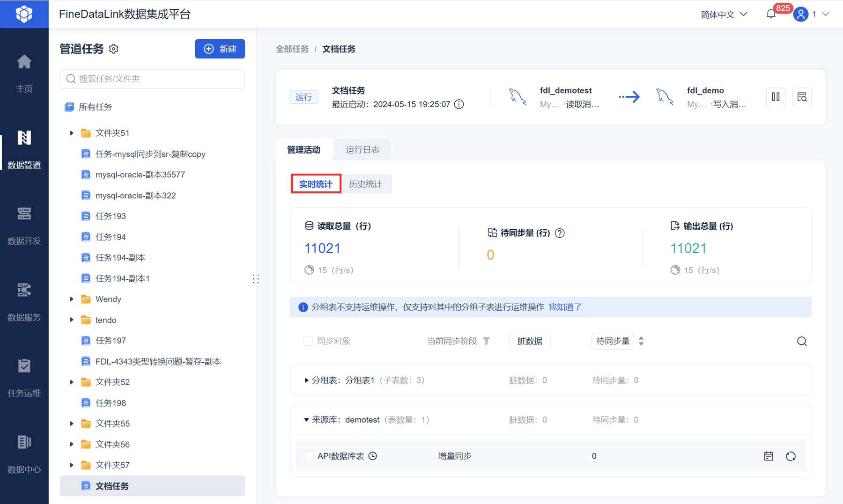
Task: Click the panel resize drag handle dots
Action: coord(256,279)
